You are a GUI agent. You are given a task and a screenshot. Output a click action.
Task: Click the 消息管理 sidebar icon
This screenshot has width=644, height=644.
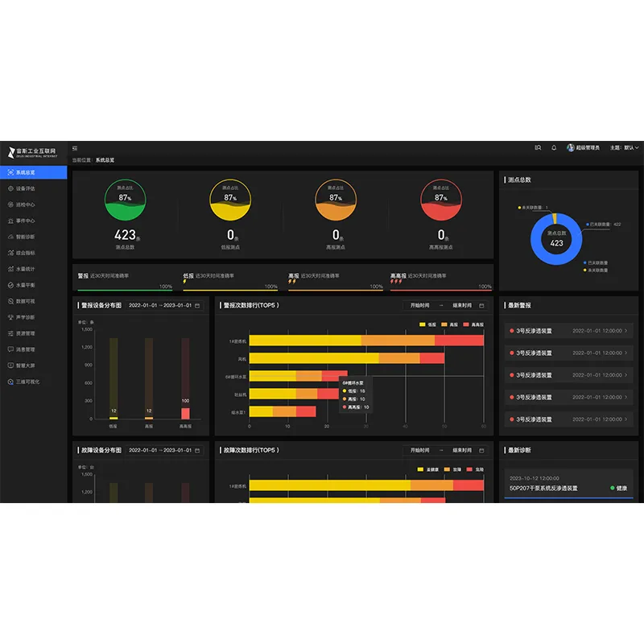point(10,349)
